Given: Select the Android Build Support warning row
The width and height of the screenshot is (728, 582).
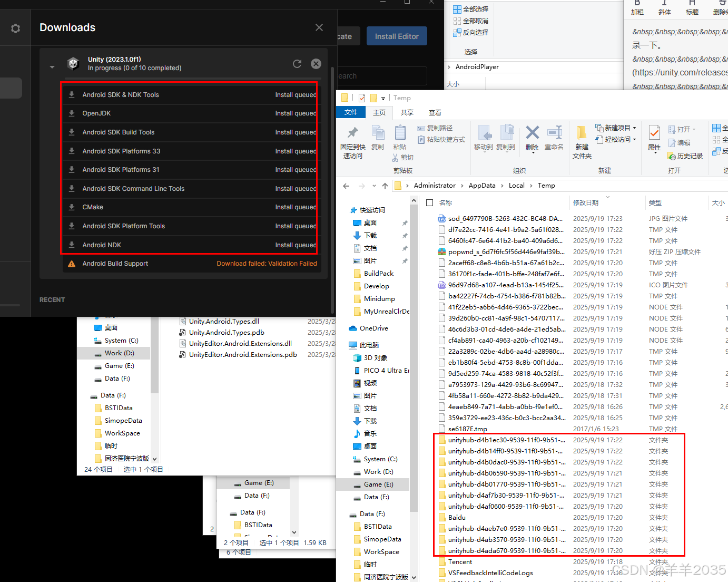Looking at the screenshot, I should click(x=192, y=264).
